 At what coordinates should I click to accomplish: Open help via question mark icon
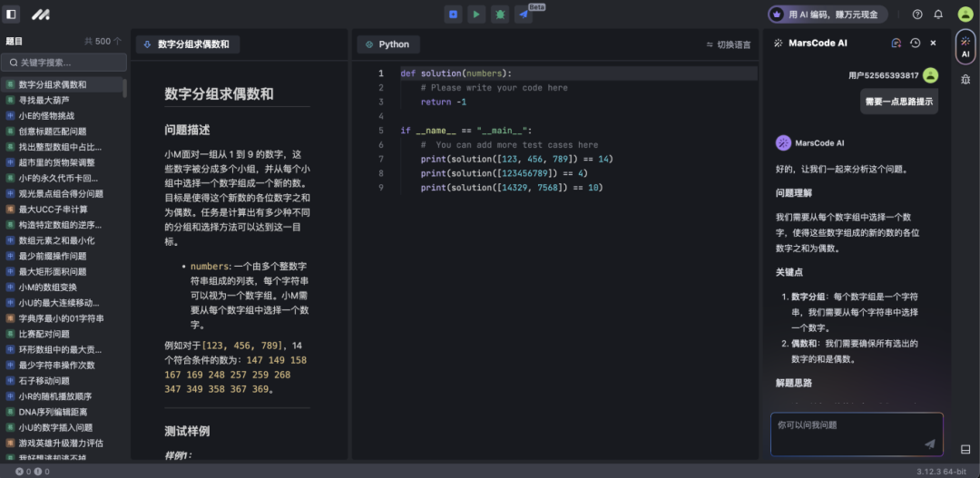pos(917,15)
